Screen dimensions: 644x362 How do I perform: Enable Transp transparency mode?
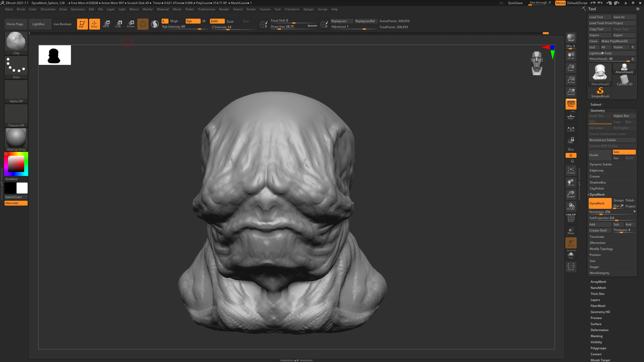click(x=571, y=231)
